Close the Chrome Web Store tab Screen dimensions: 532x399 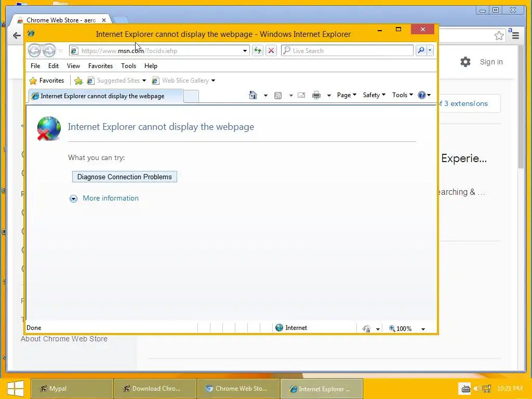tap(104, 20)
